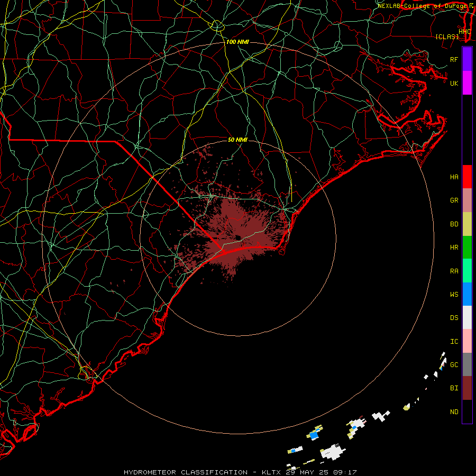Screen dimensions: 476x476
Task: Click the radar site center dot
Action: click(238, 237)
